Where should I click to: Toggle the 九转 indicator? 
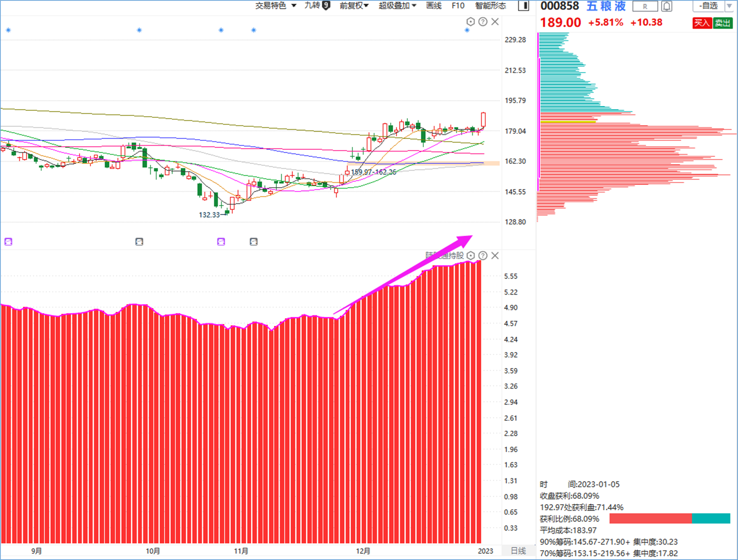point(317,5)
